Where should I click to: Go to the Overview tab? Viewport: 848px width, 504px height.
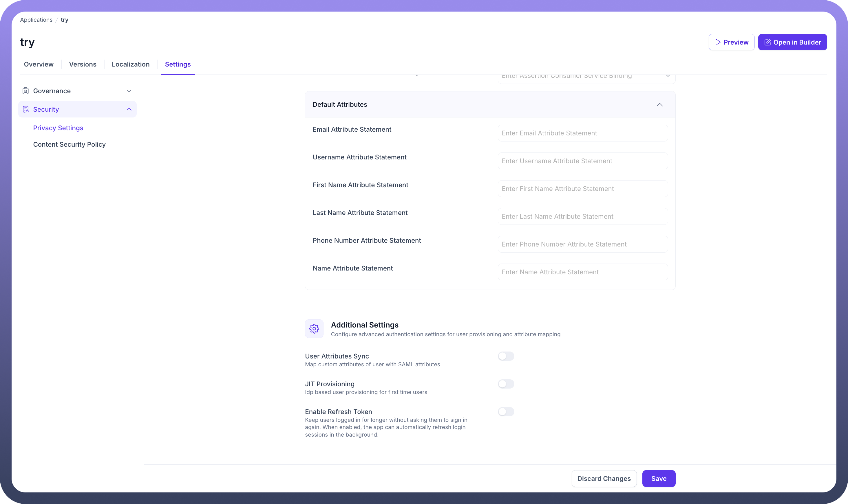39,64
